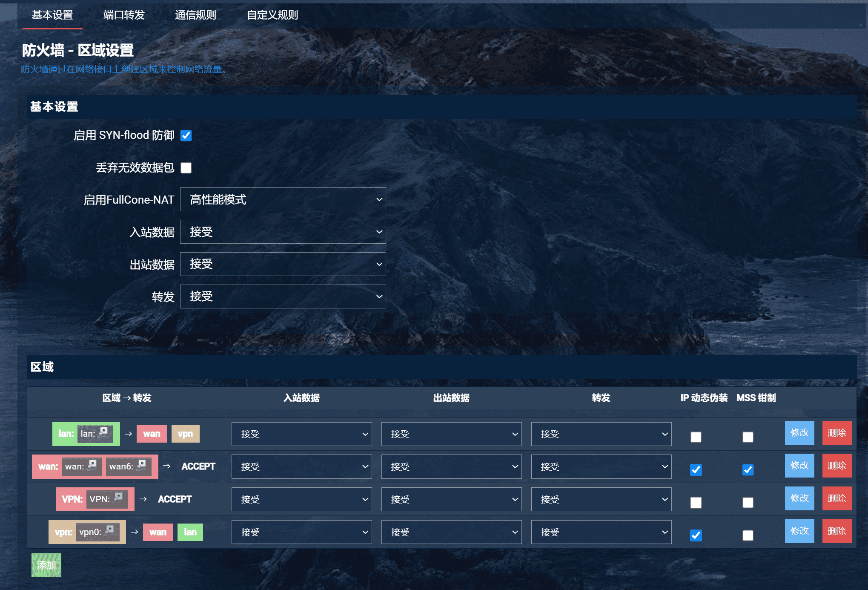
Task: Click 修改 button for the wan zone
Action: pyautogui.click(x=799, y=466)
